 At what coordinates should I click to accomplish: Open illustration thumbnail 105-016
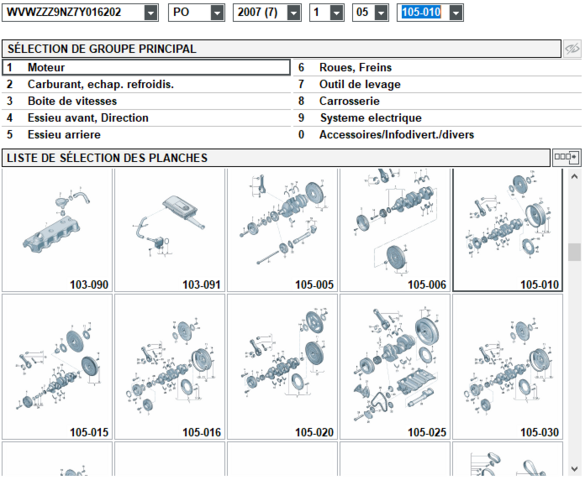click(170, 367)
